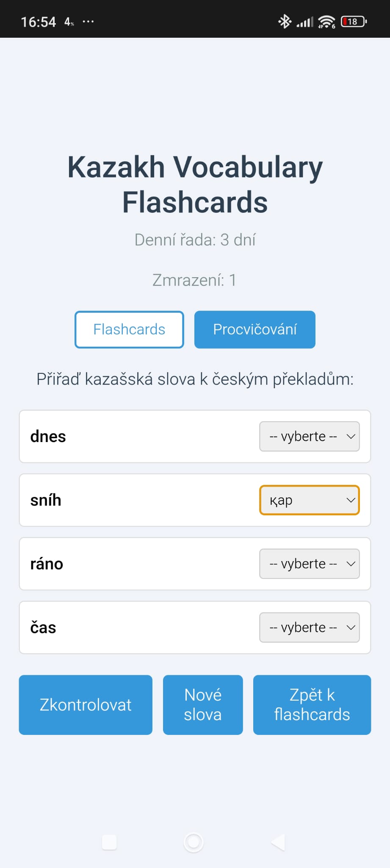Viewport: 390px width, 868px height.
Task: Tap the Kazakh Vocabulary Flashcards heading
Action: coord(195,184)
